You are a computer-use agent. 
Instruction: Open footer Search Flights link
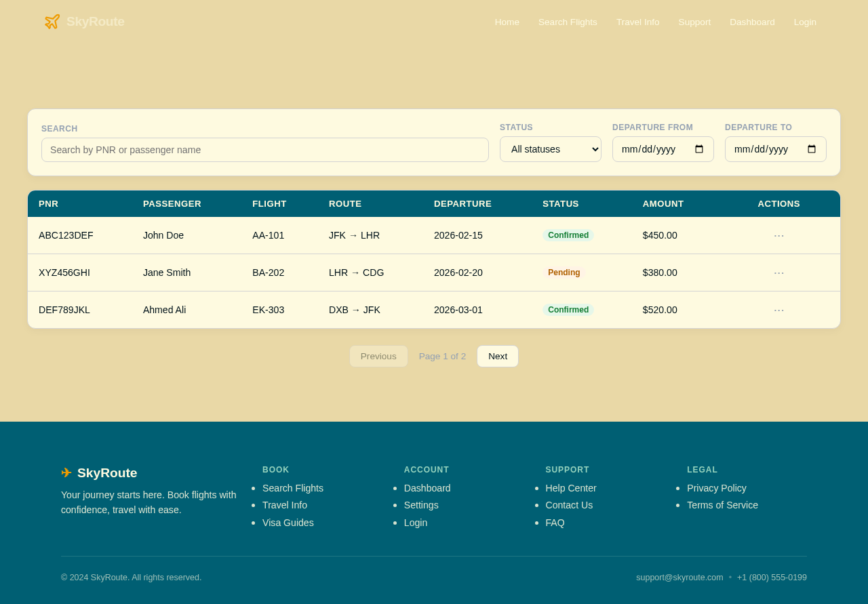point(293,488)
